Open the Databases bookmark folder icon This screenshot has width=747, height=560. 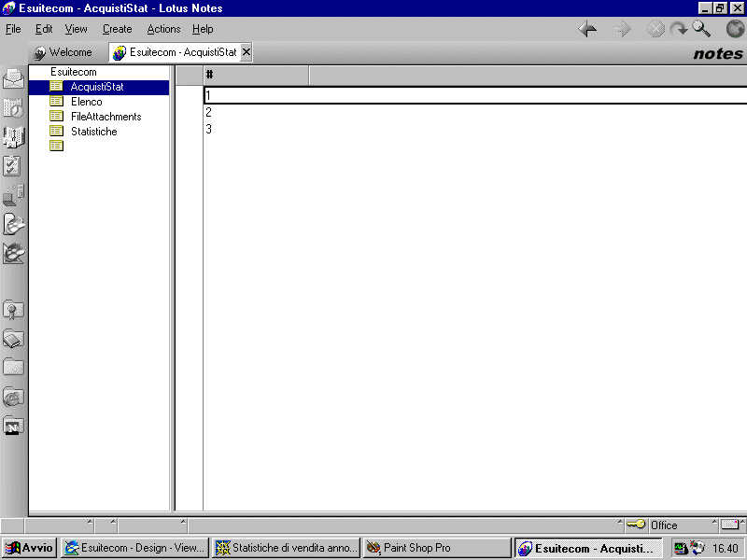pyautogui.click(x=13, y=339)
